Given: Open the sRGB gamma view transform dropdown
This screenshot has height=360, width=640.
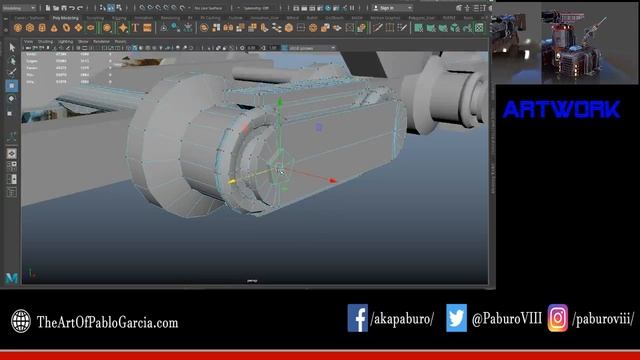Looking at the screenshot, I should click(312, 48).
